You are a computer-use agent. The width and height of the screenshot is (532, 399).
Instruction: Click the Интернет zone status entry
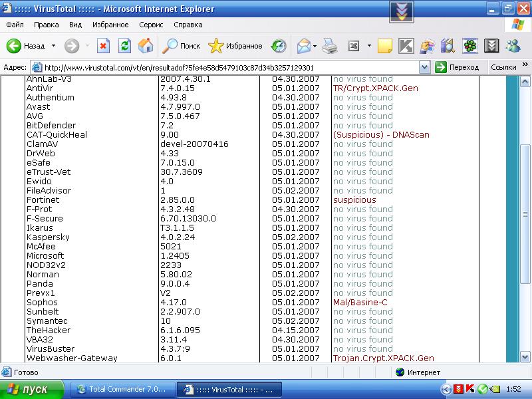(x=418, y=372)
